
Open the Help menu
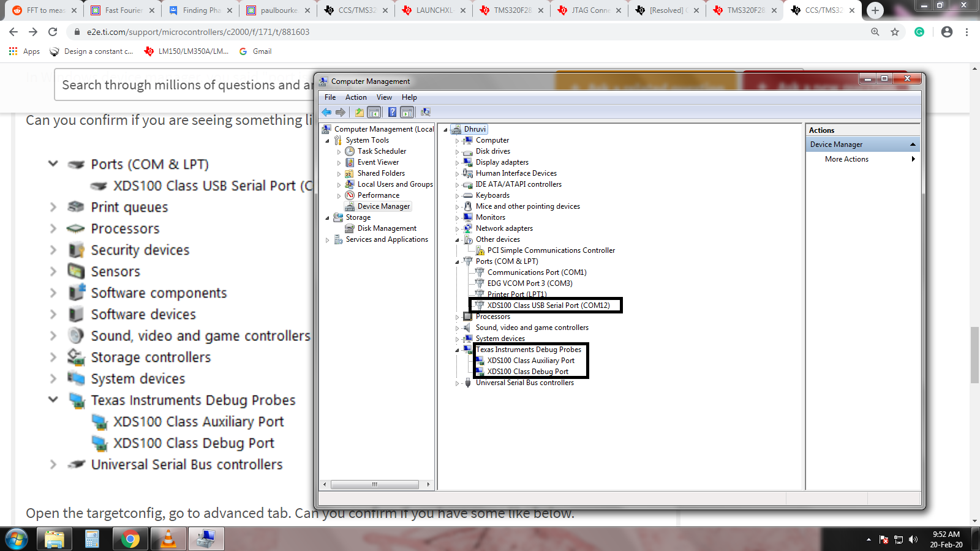pyautogui.click(x=409, y=97)
